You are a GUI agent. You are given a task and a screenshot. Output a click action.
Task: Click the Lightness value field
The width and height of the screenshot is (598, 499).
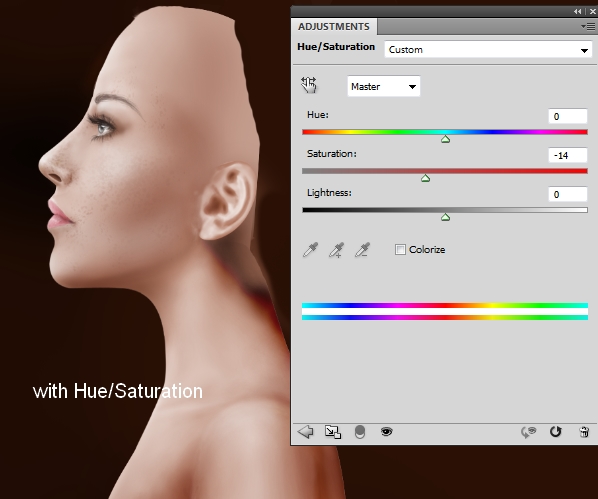567,194
